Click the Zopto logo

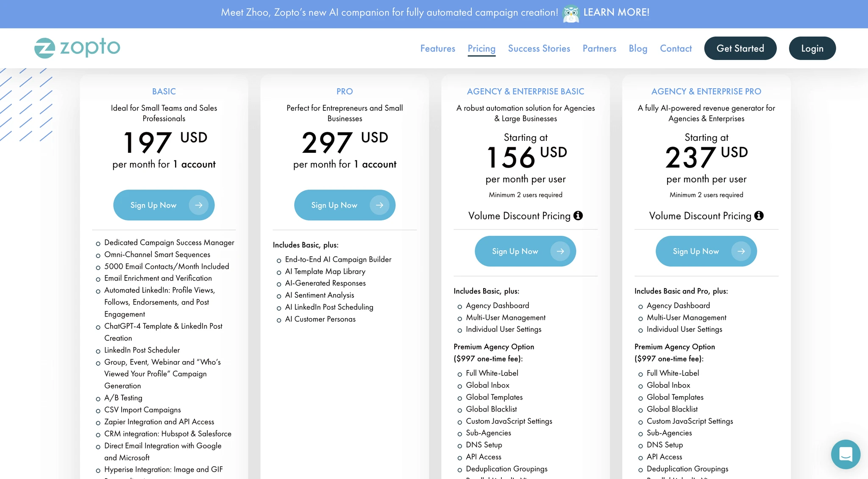click(77, 48)
